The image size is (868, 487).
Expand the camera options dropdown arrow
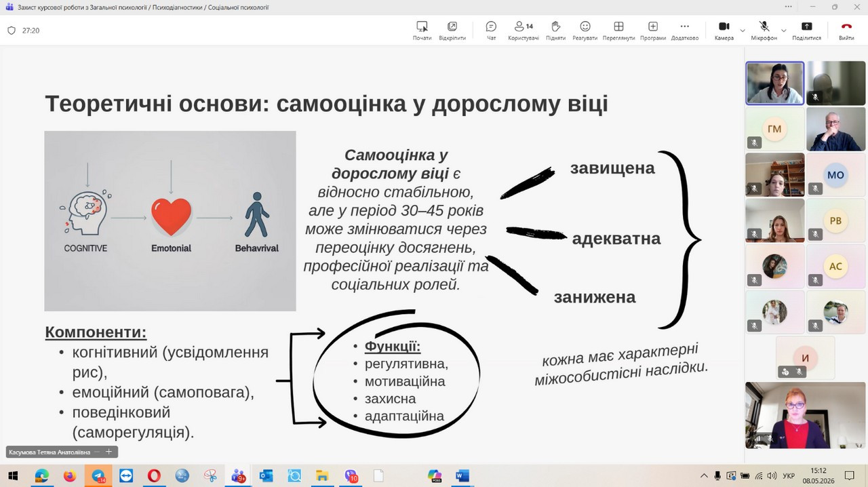[x=743, y=31]
